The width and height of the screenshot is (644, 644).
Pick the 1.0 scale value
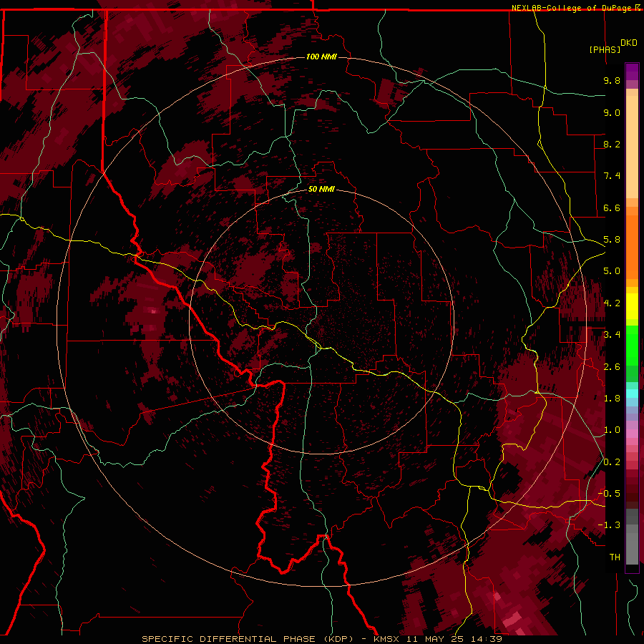point(612,430)
